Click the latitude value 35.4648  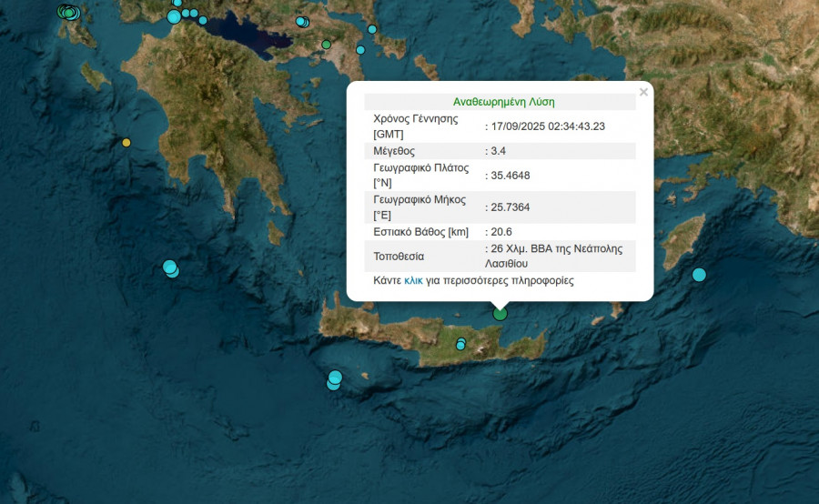[511, 175]
